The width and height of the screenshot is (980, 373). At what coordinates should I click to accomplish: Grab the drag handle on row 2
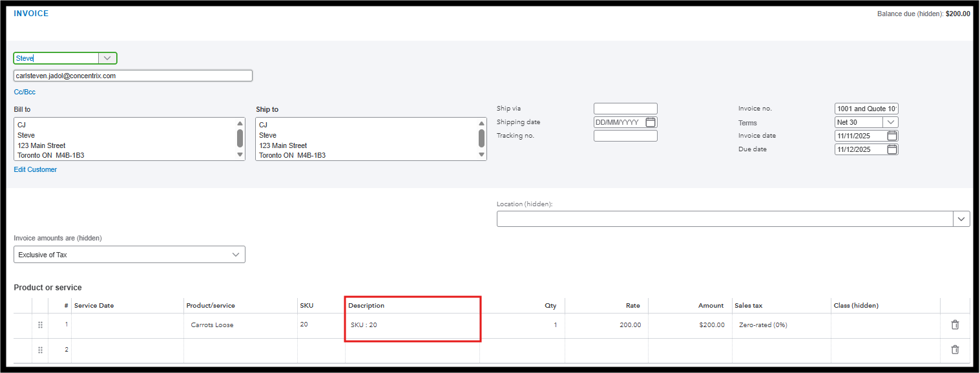(x=40, y=350)
